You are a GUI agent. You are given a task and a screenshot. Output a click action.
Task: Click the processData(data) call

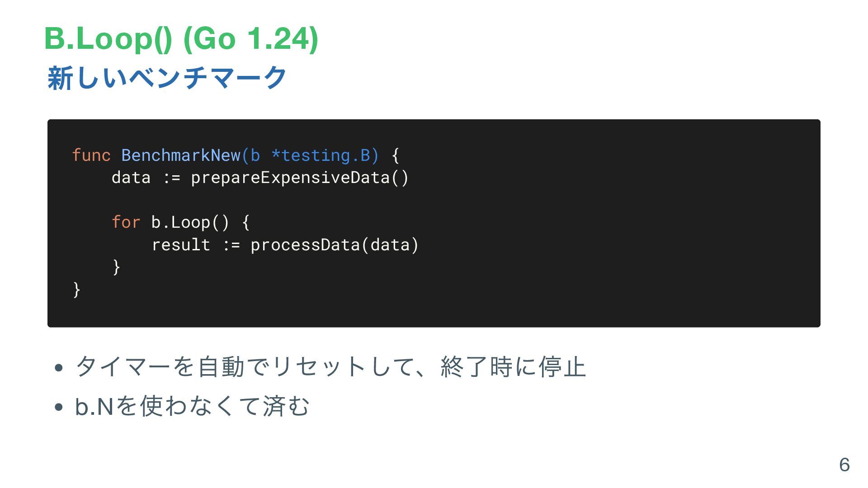click(x=335, y=244)
